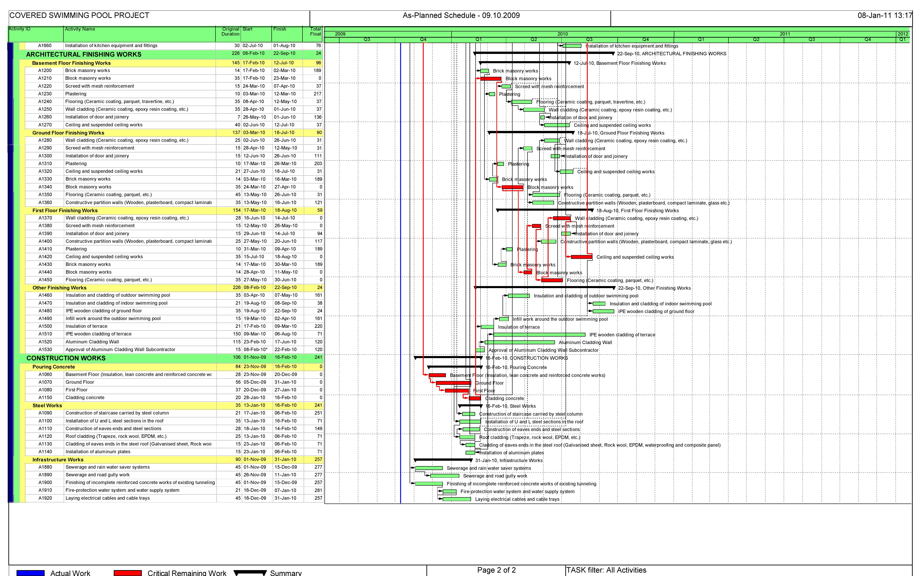Click the 'As-Planned Schedule - 09.10.2009' header
This screenshot has width=924, height=576.
(x=461, y=16)
